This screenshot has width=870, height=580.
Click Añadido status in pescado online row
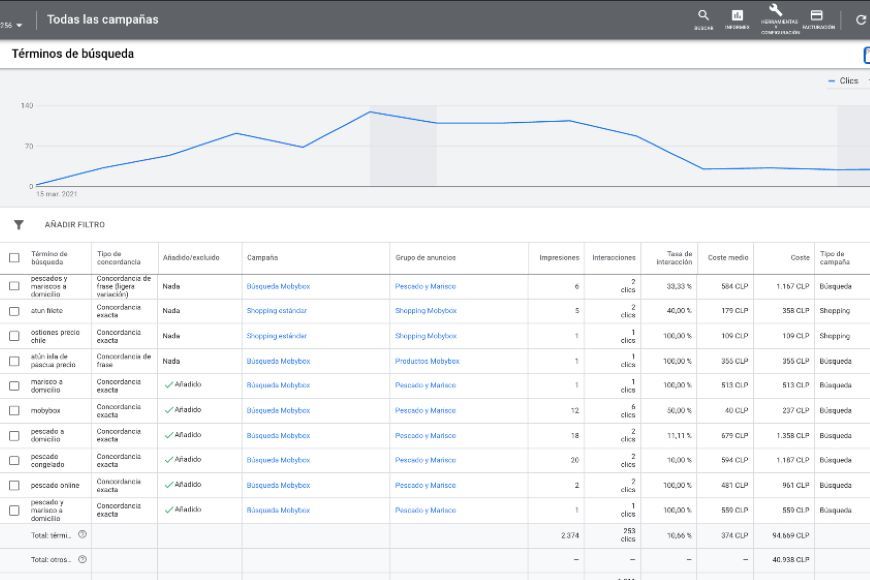[x=183, y=485]
